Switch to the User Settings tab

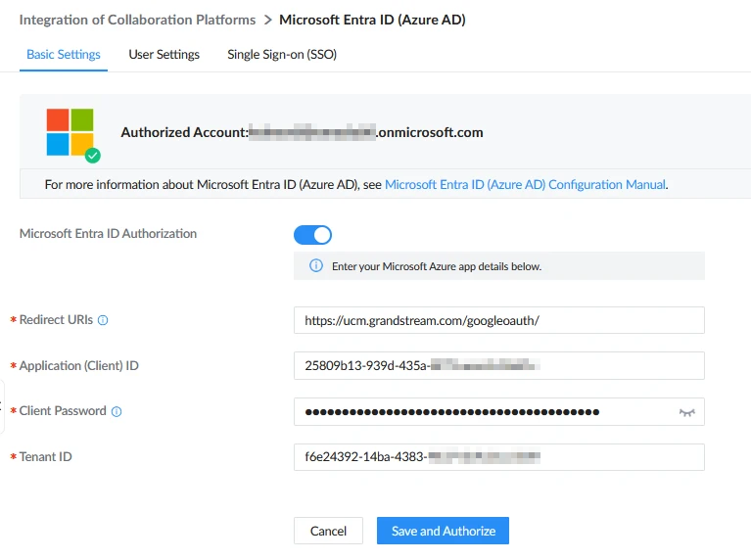click(164, 55)
